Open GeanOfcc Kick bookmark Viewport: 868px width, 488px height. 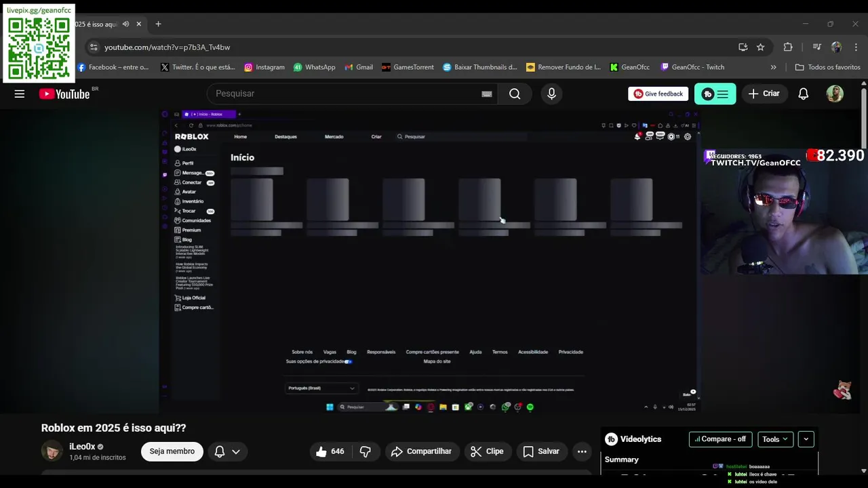click(630, 67)
